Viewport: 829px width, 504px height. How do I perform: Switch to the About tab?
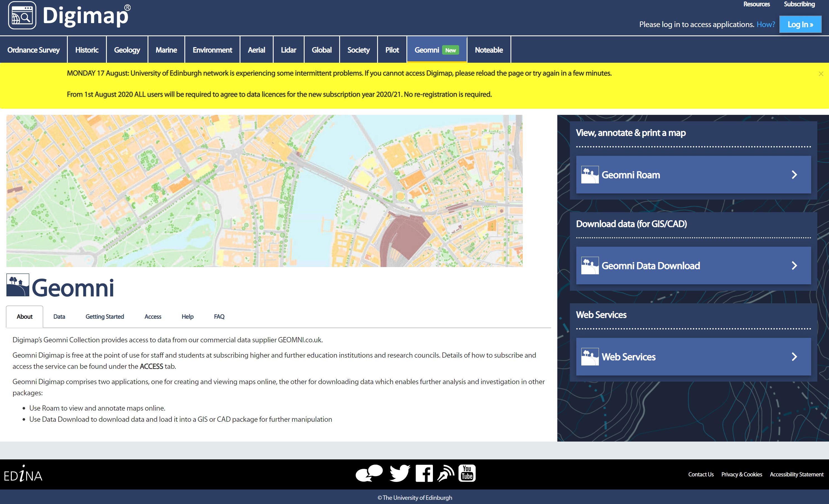(x=25, y=316)
